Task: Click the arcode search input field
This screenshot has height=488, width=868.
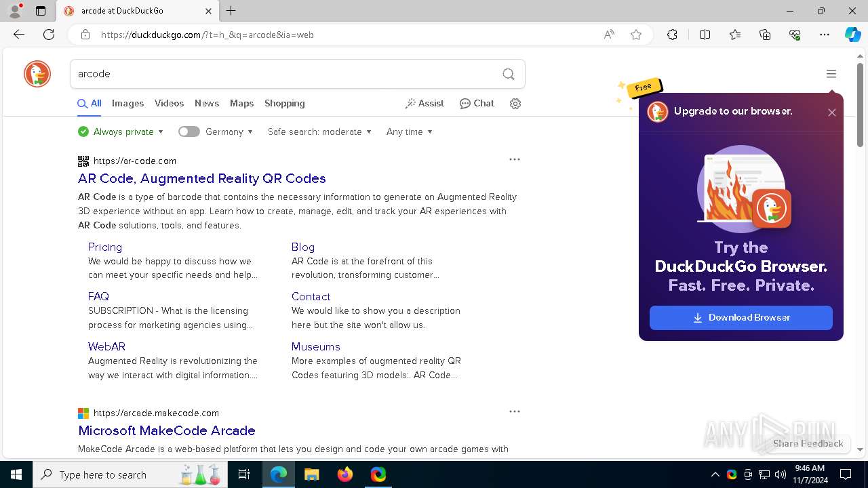Action: point(285,74)
